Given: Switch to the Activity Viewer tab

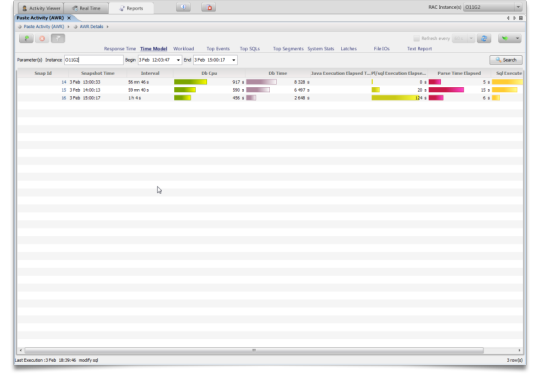Looking at the screenshot, I should pyautogui.click(x=41, y=8).
